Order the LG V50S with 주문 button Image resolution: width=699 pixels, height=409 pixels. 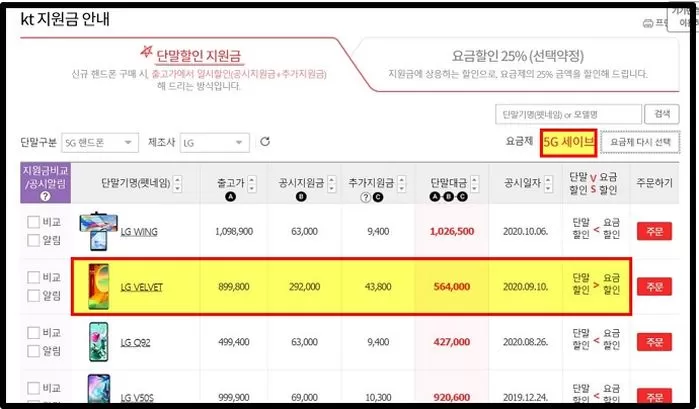tap(654, 396)
